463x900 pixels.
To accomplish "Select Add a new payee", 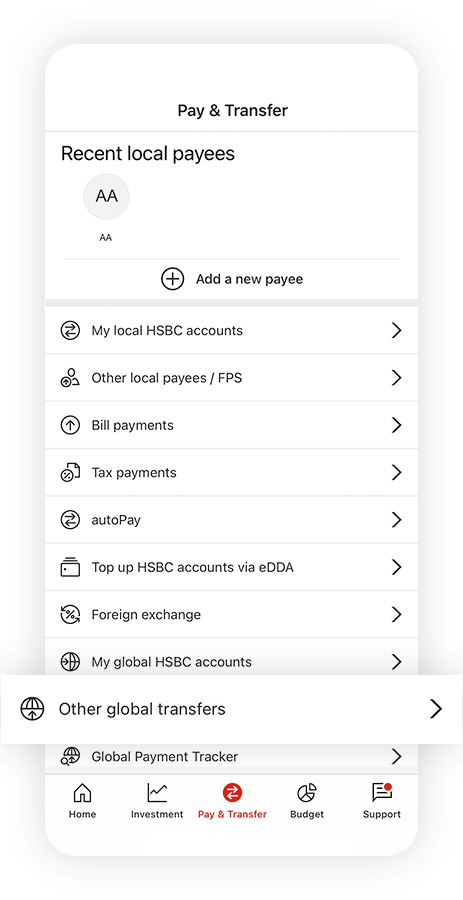I will (232, 279).
